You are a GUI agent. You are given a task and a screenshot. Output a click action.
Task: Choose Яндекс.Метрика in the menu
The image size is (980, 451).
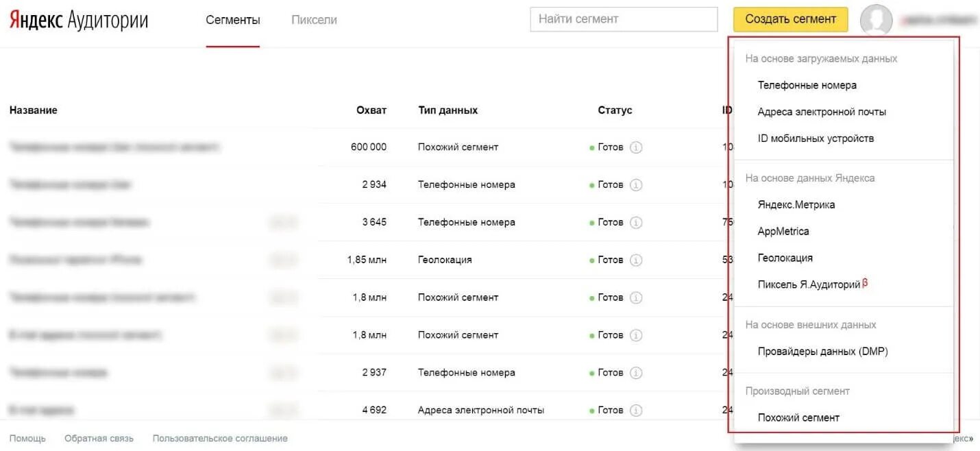(x=796, y=204)
